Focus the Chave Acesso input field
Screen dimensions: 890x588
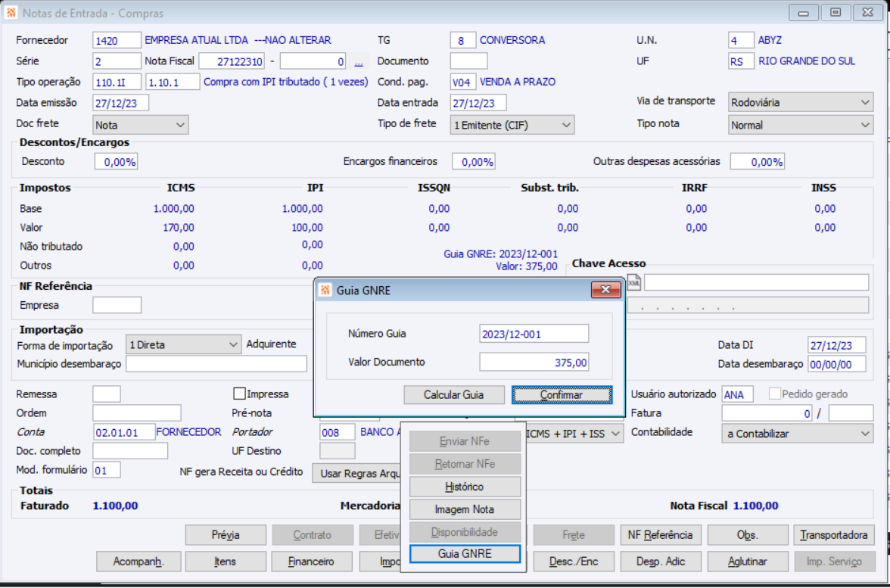tap(756, 282)
